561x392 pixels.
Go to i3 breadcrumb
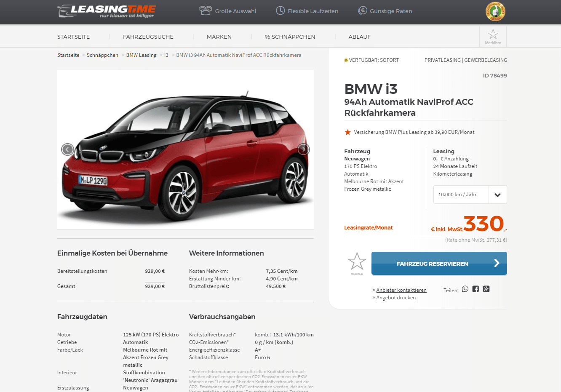pos(166,55)
